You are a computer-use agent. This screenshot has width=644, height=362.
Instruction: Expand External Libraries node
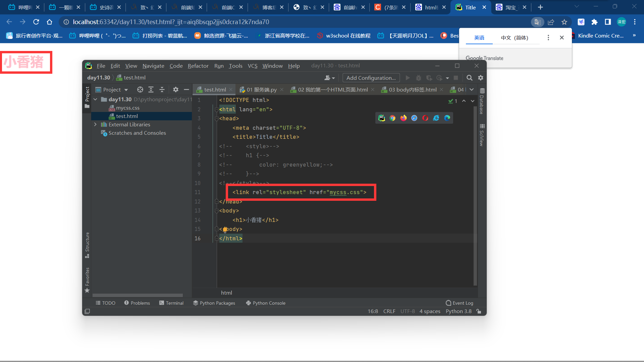coord(96,124)
